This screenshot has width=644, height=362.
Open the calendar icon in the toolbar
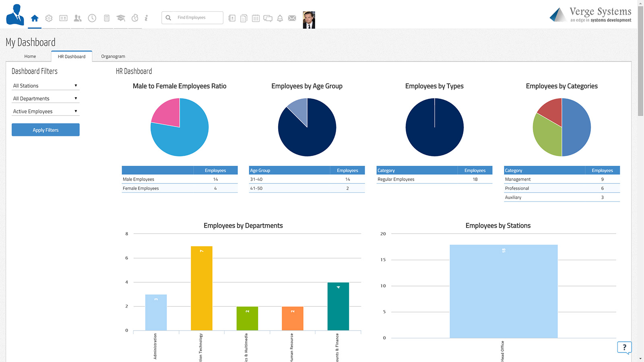pyautogui.click(x=256, y=18)
